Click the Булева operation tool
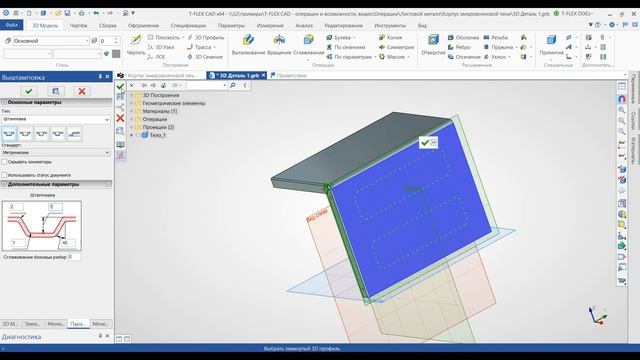640x360 pixels. pos(341,38)
